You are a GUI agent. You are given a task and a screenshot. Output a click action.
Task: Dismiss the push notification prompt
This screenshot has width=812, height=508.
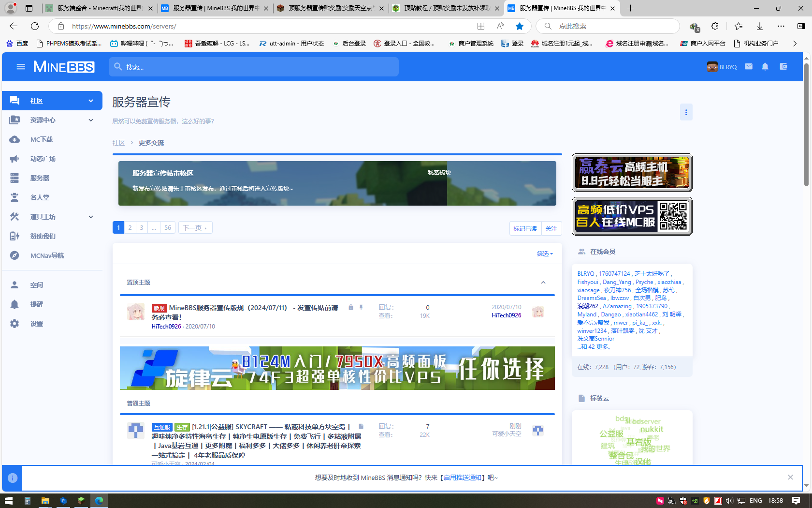point(790,478)
